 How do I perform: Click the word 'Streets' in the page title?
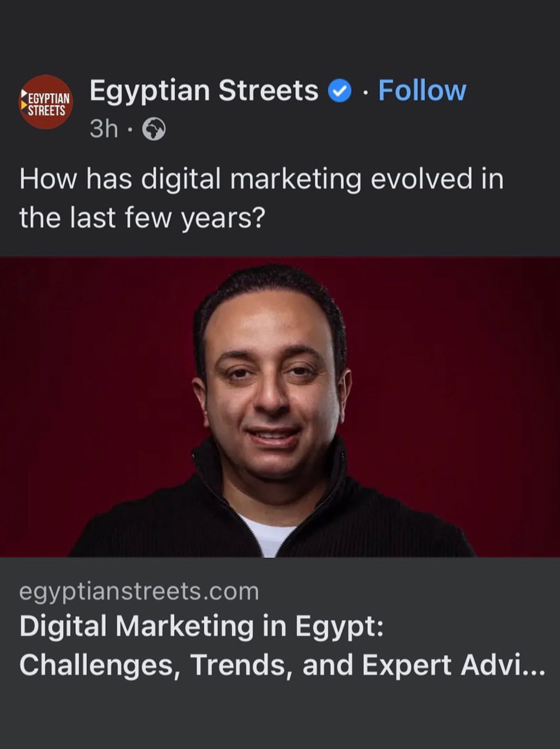click(268, 91)
